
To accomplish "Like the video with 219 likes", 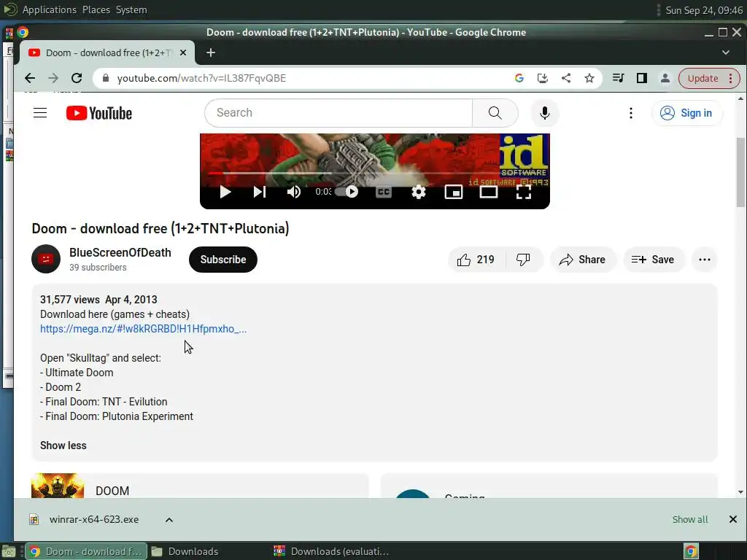I will click(476, 260).
